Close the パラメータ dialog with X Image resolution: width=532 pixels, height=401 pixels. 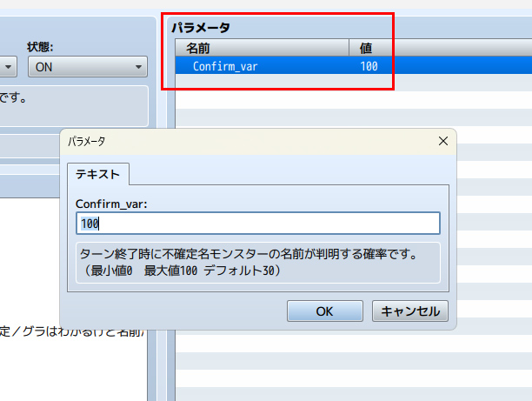click(442, 140)
